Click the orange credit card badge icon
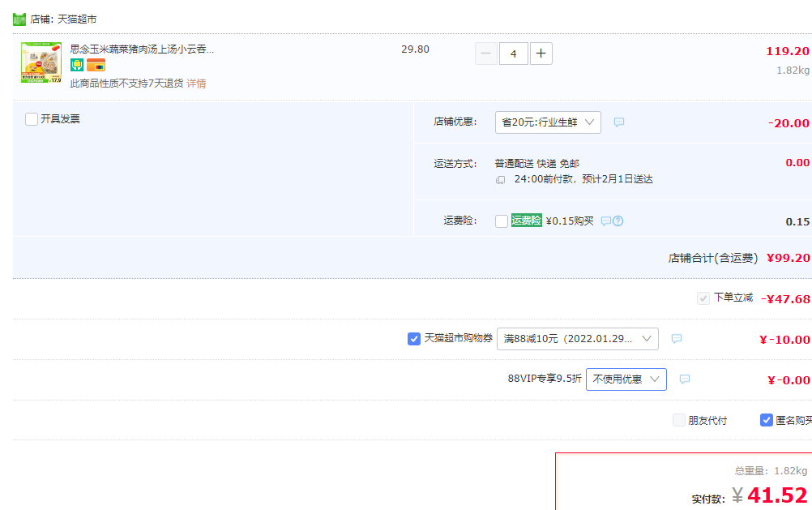The image size is (812, 510). point(96,65)
